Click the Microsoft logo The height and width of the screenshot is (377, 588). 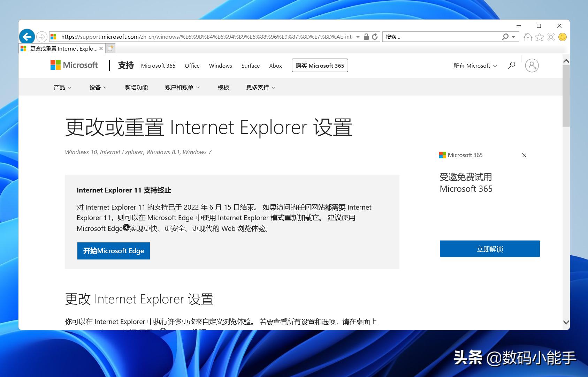tap(74, 65)
